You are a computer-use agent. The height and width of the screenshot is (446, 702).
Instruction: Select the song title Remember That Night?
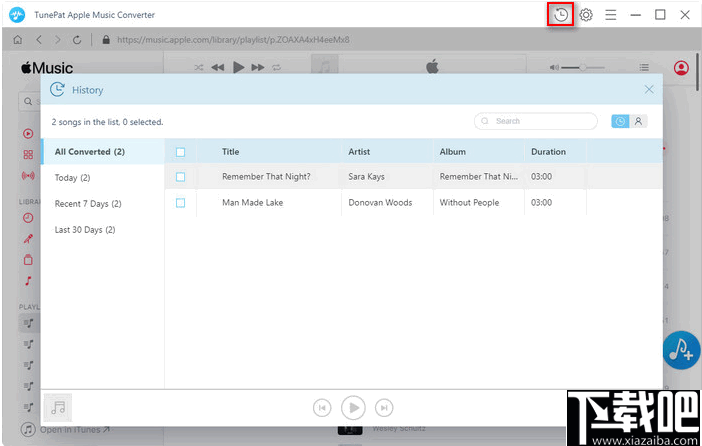(266, 176)
